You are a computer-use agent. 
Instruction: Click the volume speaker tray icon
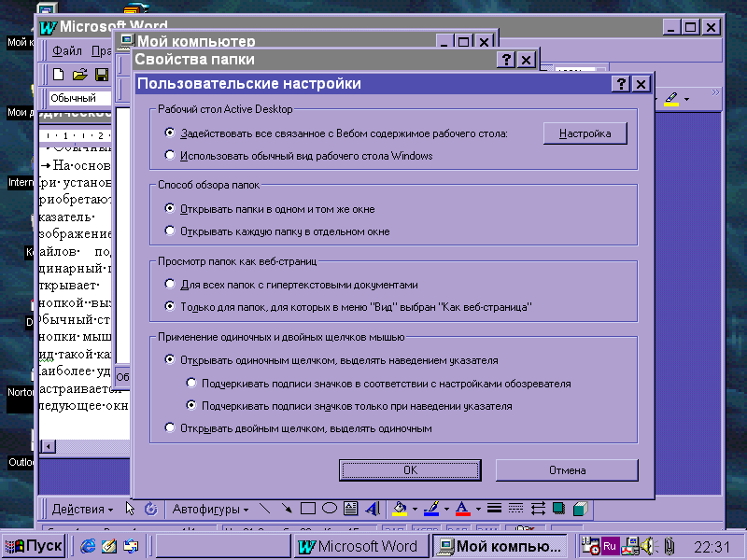[647, 546]
